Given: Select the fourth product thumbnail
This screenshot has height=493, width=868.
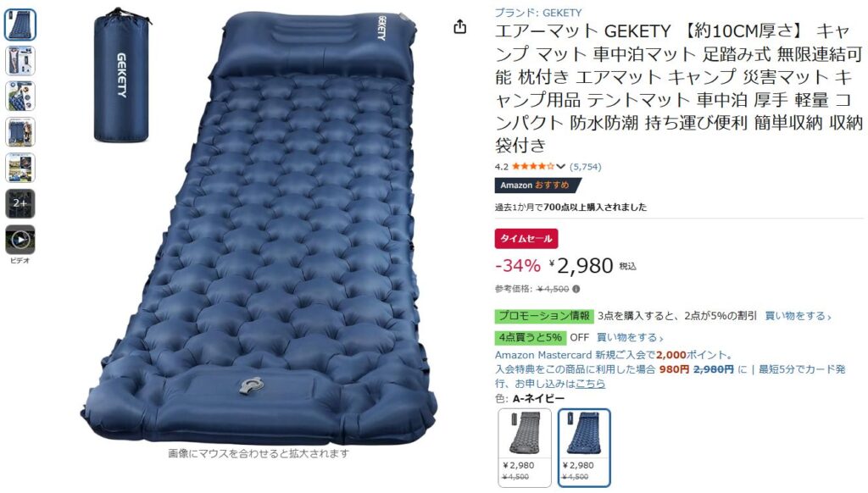Looking at the screenshot, I should (x=20, y=131).
